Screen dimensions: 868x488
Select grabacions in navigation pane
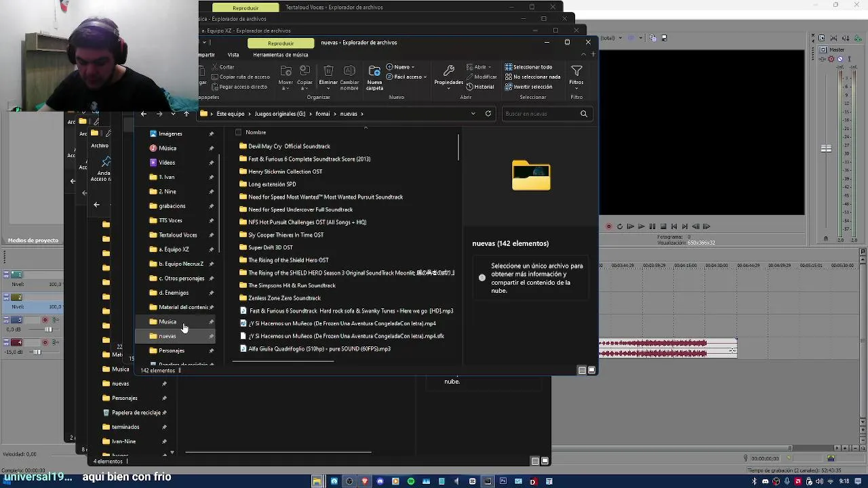coord(172,206)
